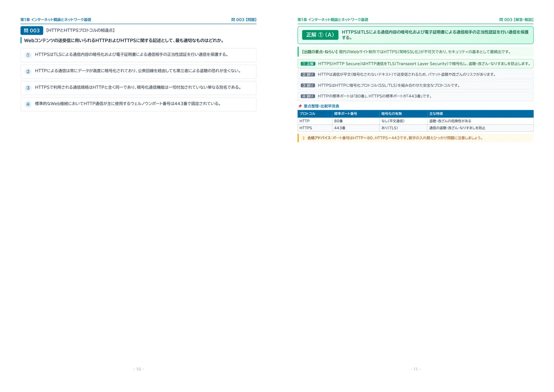Click the gray ④誤り badge
This screenshot has height=392, width=554.
307,96
